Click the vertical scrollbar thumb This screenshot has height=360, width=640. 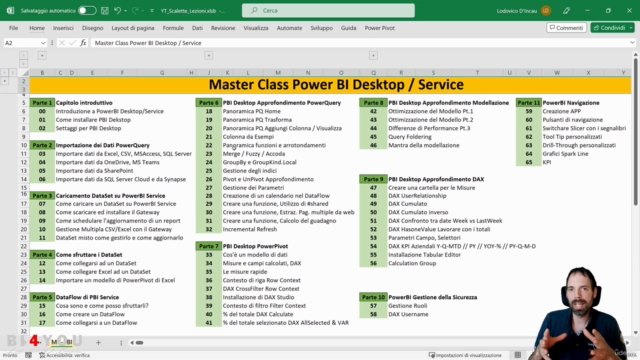[636, 131]
